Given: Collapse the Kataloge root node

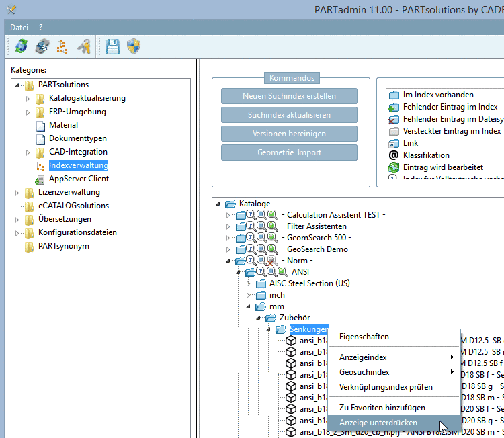Looking at the screenshot, I should click(218, 203).
